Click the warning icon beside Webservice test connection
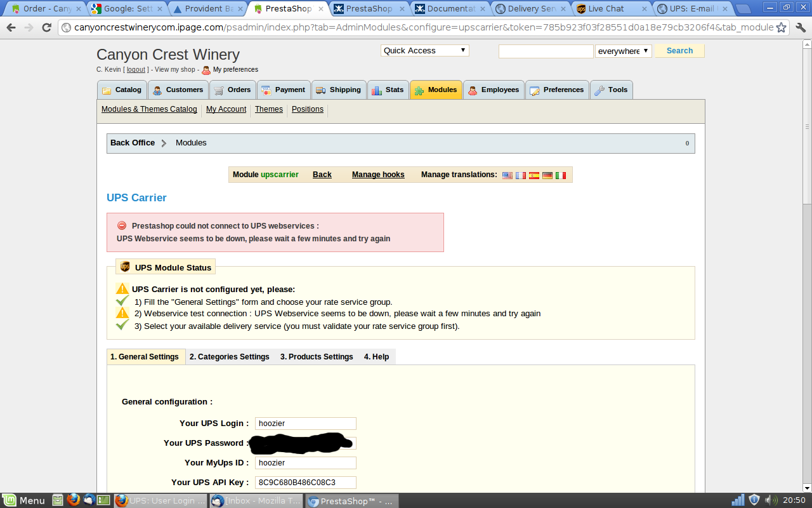This screenshot has width=812, height=508. pos(122,313)
